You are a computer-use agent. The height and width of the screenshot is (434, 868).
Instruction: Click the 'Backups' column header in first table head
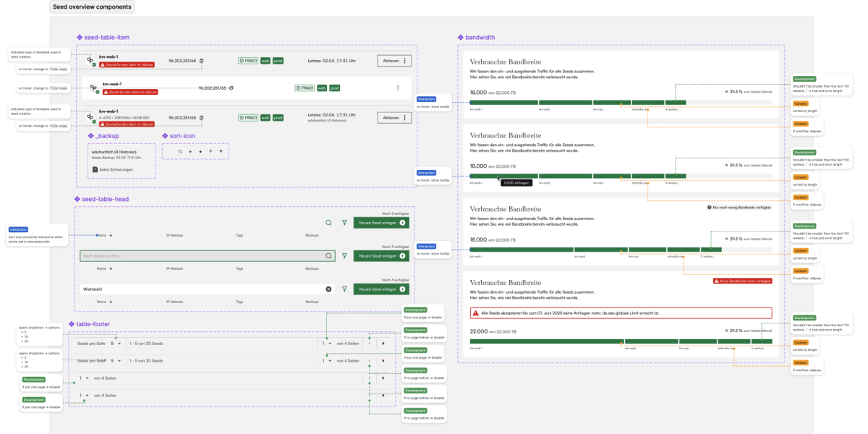point(312,235)
